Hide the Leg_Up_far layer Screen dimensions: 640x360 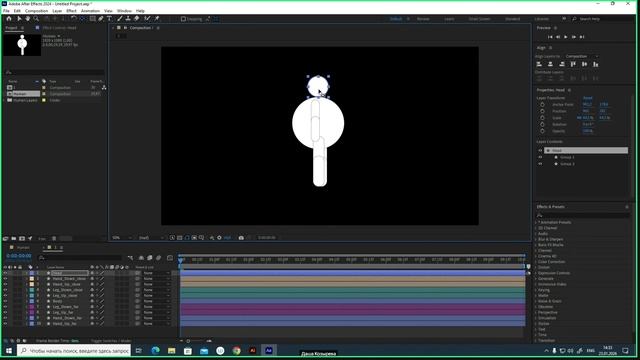click(5, 312)
